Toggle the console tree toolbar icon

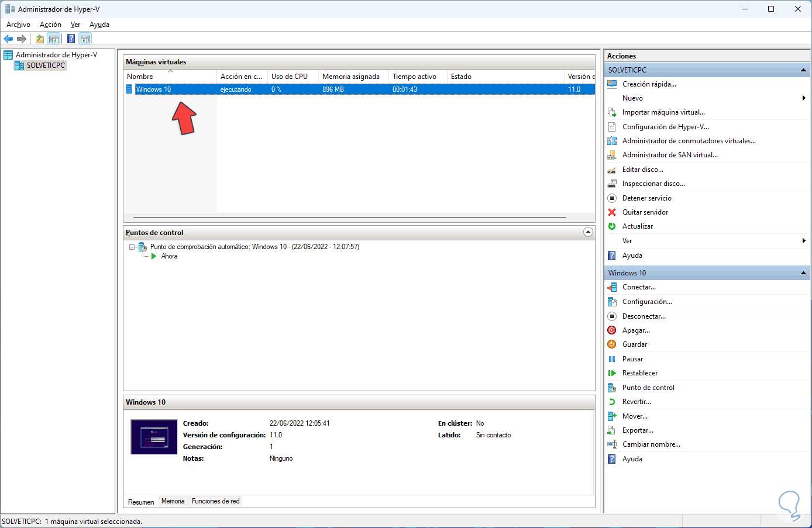[54, 39]
